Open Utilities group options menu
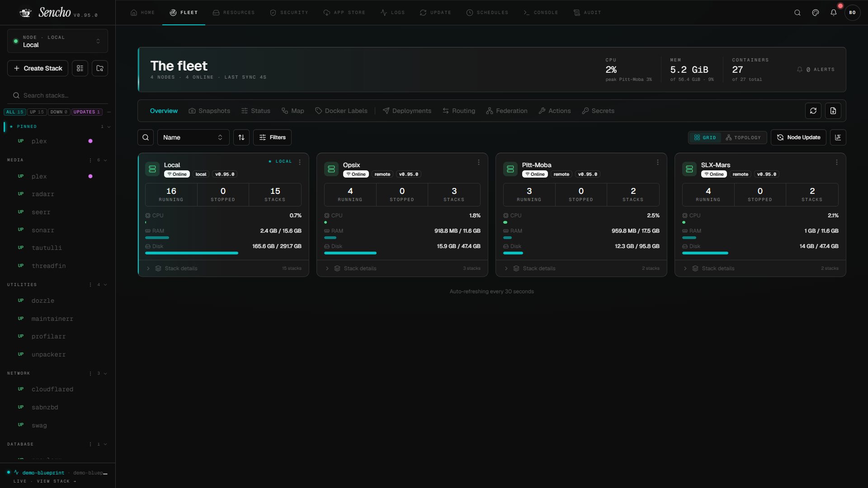This screenshot has width=868, height=488. [90, 285]
